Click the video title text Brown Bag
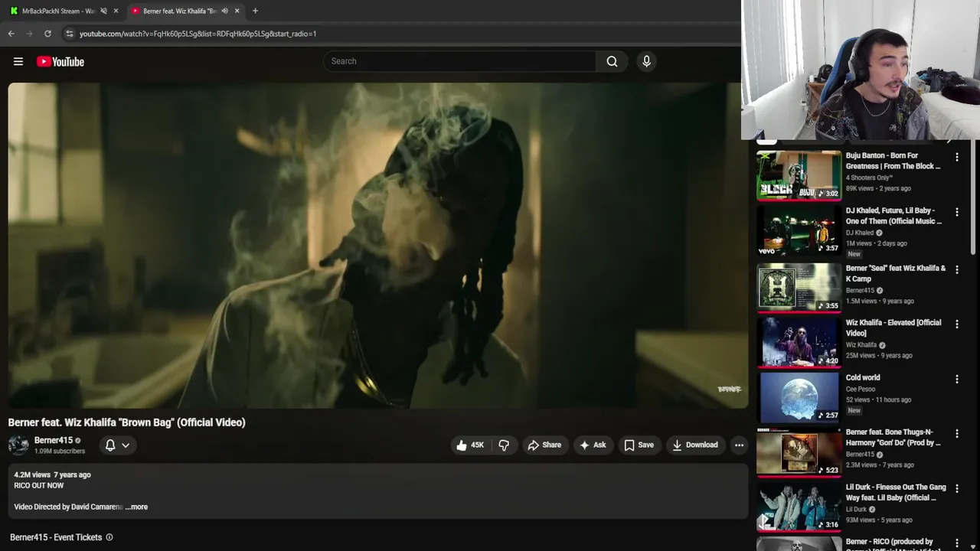Screen dimensions: 980x551 click(126, 422)
